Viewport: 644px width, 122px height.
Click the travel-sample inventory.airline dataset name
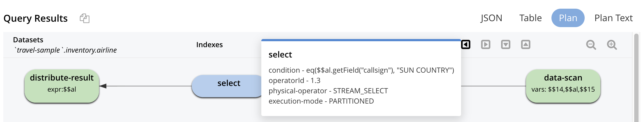click(65, 50)
